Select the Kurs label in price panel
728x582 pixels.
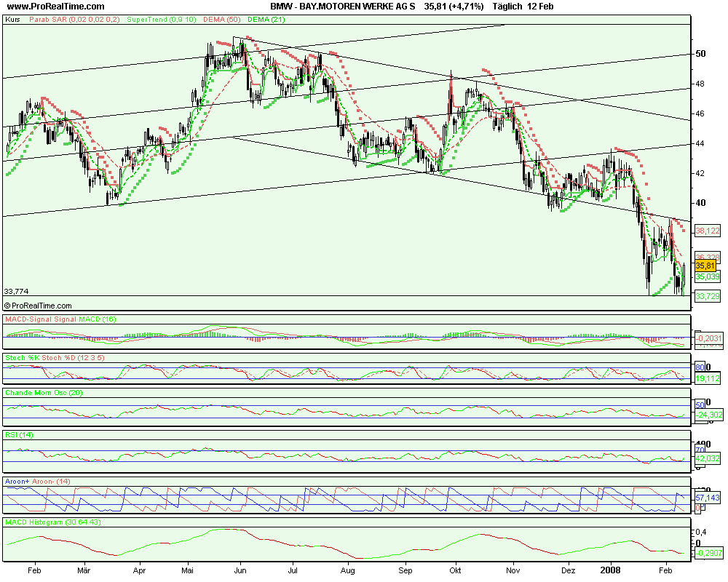click(12, 20)
